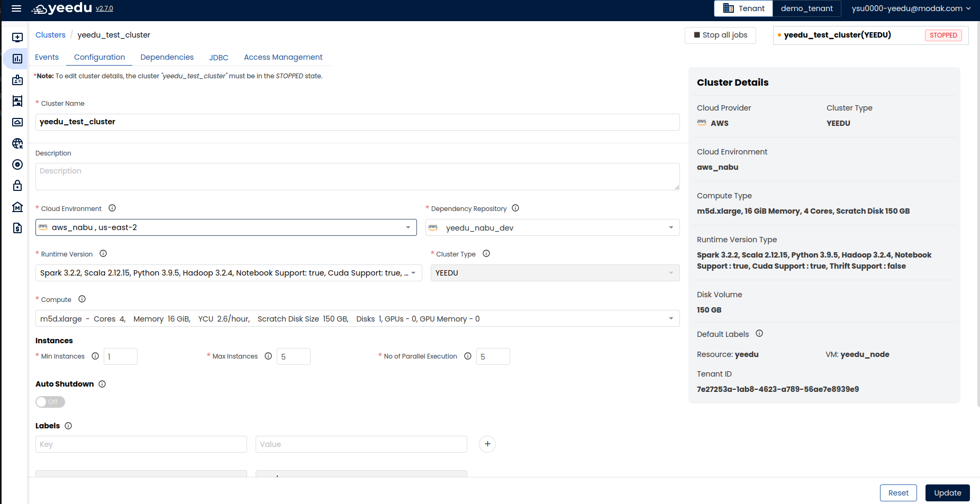Show info for Compute field
Screen dimensions: 980x504
point(82,299)
